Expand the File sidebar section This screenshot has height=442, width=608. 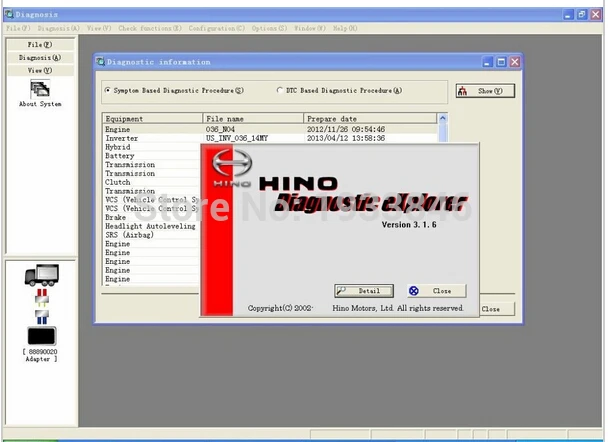coord(40,45)
